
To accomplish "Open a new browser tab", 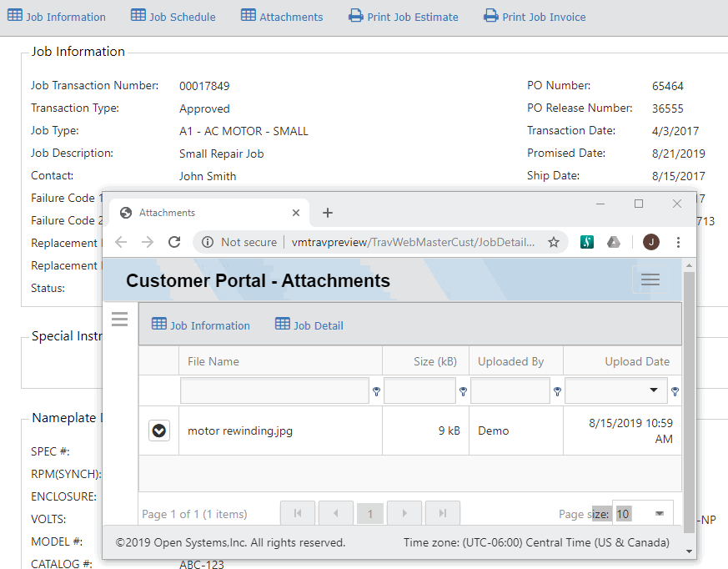I will (328, 213).
